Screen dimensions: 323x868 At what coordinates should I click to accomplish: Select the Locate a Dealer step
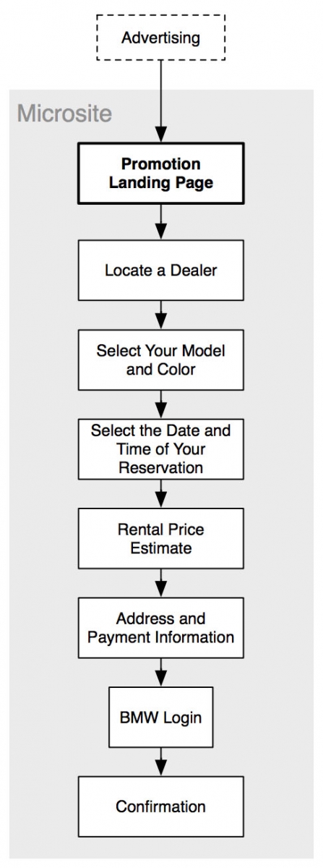pos(160,271)
